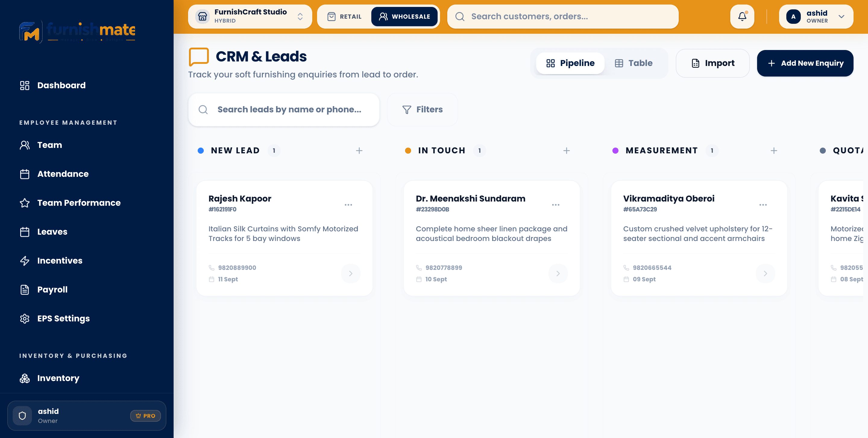Screen dimensions: 868x438
Task: Add a card to NEW LEAD column
Action: coord(359,151)
